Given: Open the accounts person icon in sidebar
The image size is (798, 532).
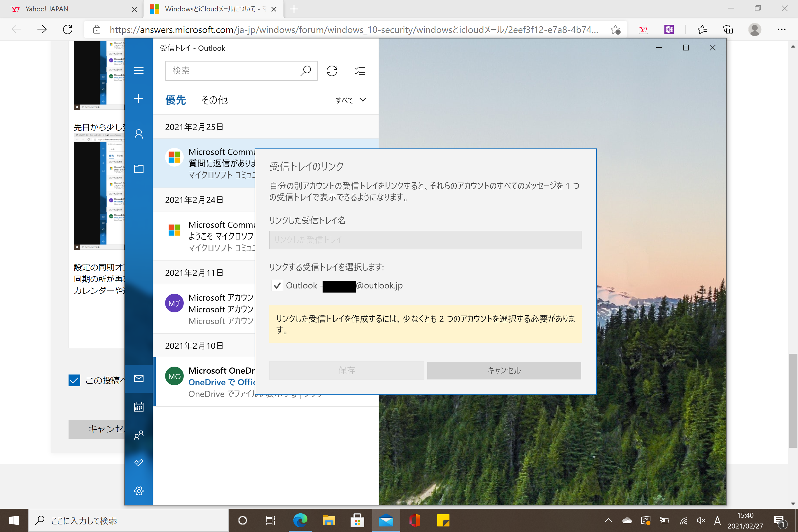Looking at the screenshot, I should (x=139, y=134).
